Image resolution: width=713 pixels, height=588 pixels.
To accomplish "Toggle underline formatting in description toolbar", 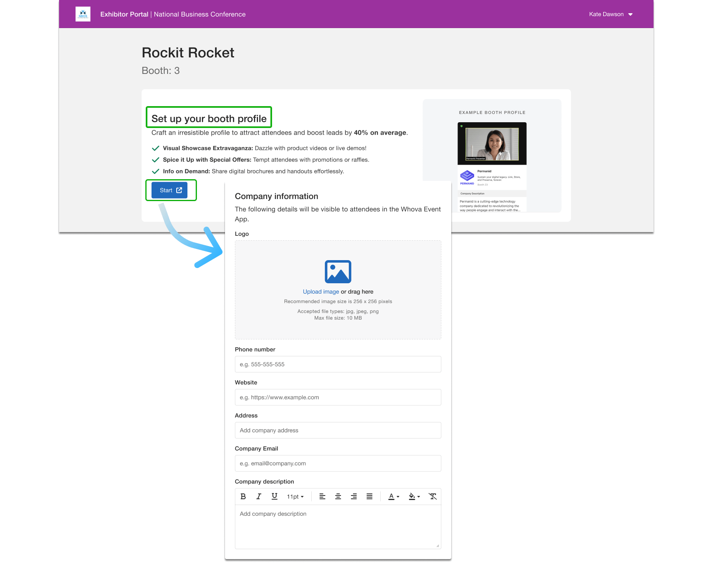I will (x=275, y=497).
